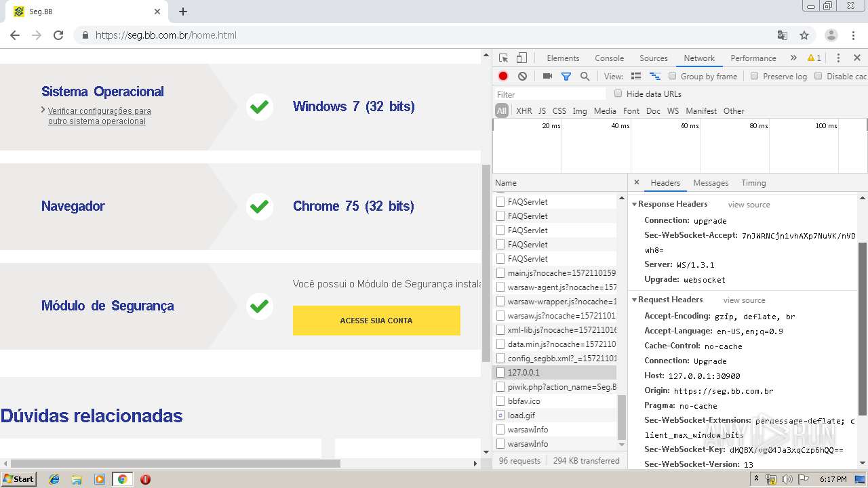Viewport: 868px width, 488px height.
Task: Open network search with the magnifier icon
Action: (585, 77)
